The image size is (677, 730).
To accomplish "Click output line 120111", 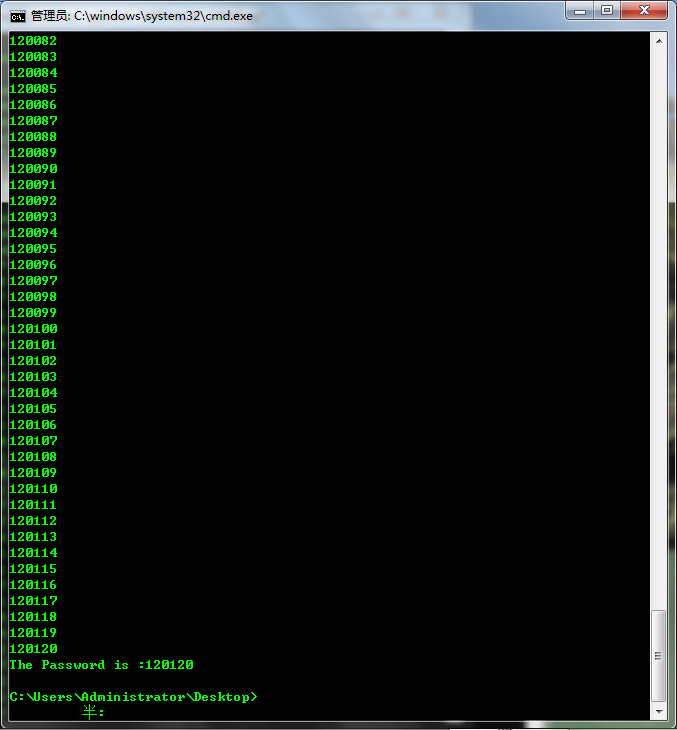I will tap(33, 505).
